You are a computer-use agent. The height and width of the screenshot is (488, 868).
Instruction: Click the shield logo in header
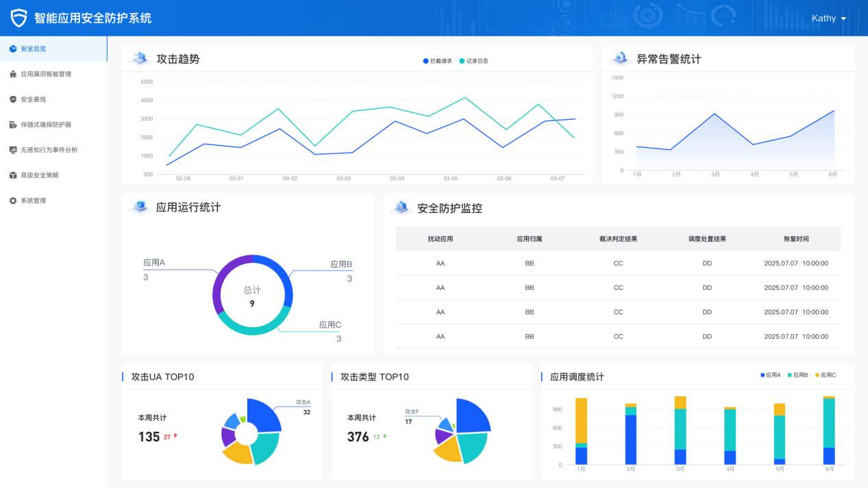tap(18, 18)
